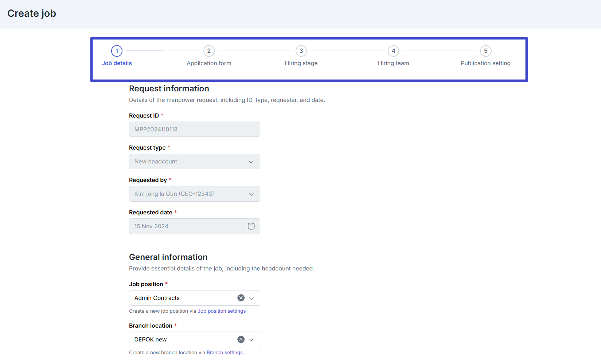The width and height of the screenshot is (601, 364).
Task: Open calendar icon in Requested date
Action: point(251,226)
